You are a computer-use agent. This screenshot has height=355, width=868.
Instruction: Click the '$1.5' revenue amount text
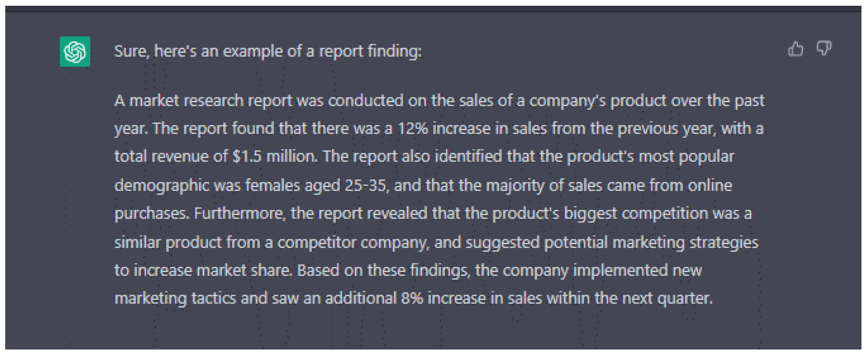click(247, 156)
